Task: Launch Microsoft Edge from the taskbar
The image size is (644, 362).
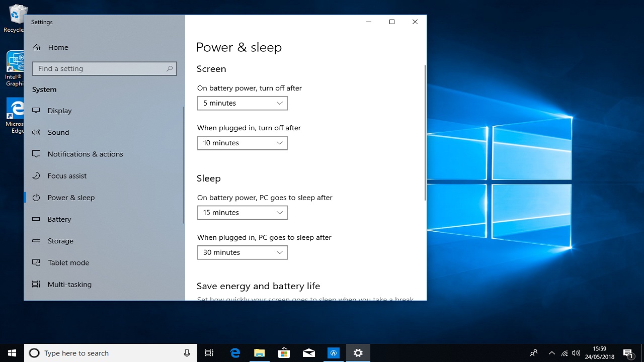Action: (235, 353)
